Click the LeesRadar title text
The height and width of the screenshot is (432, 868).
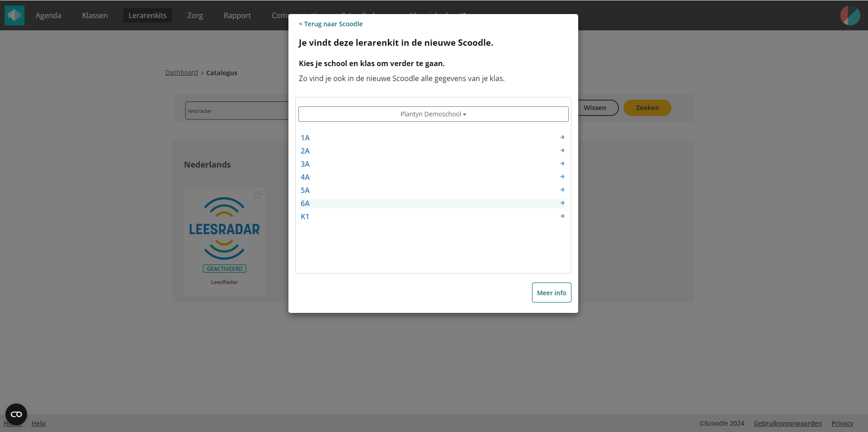pos(225,282)
